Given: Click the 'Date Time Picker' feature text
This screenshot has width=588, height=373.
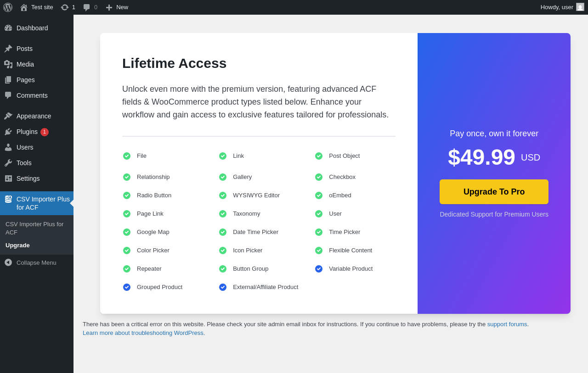Looking at the screenshot, I should point(255,232).
